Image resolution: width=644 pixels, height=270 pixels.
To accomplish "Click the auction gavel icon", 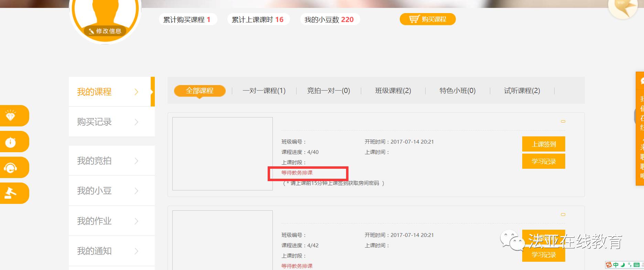I will (11, 193).
